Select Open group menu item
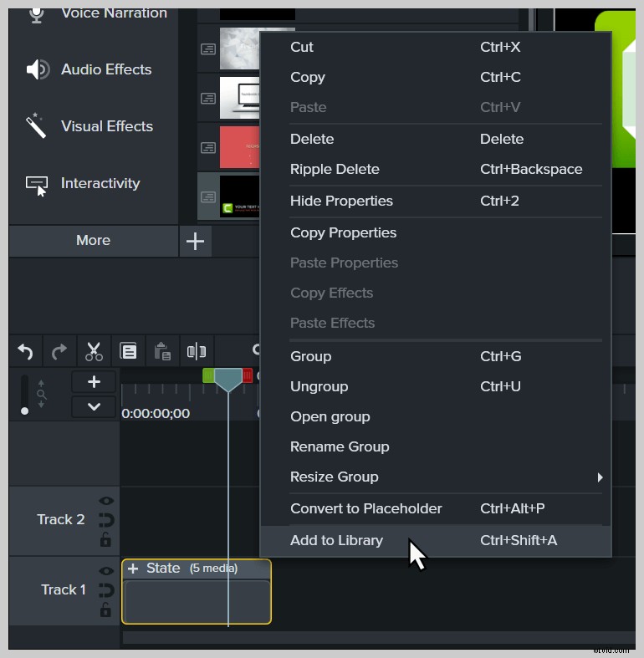Screen dimensions: 644x658 point(436,416)
